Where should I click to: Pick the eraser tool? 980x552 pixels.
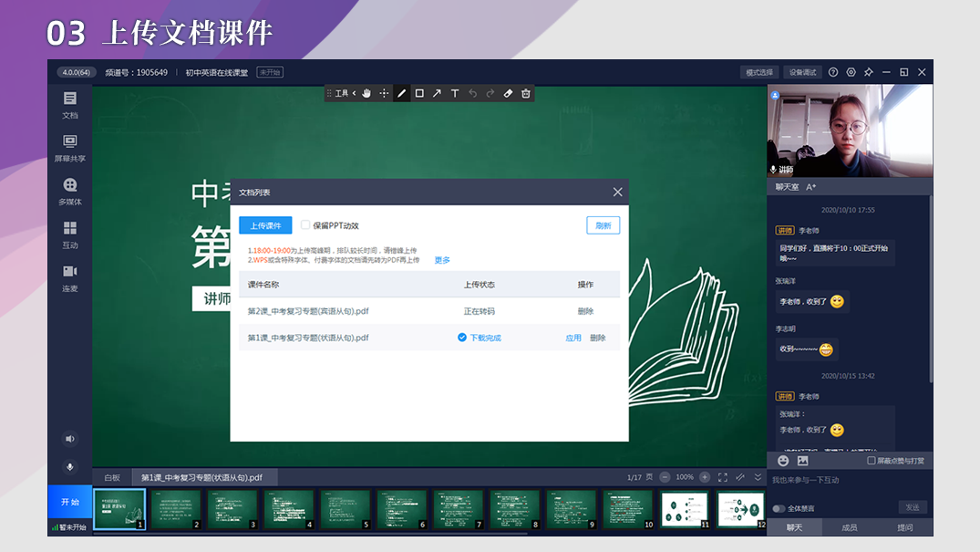click(x=509, y=93)
